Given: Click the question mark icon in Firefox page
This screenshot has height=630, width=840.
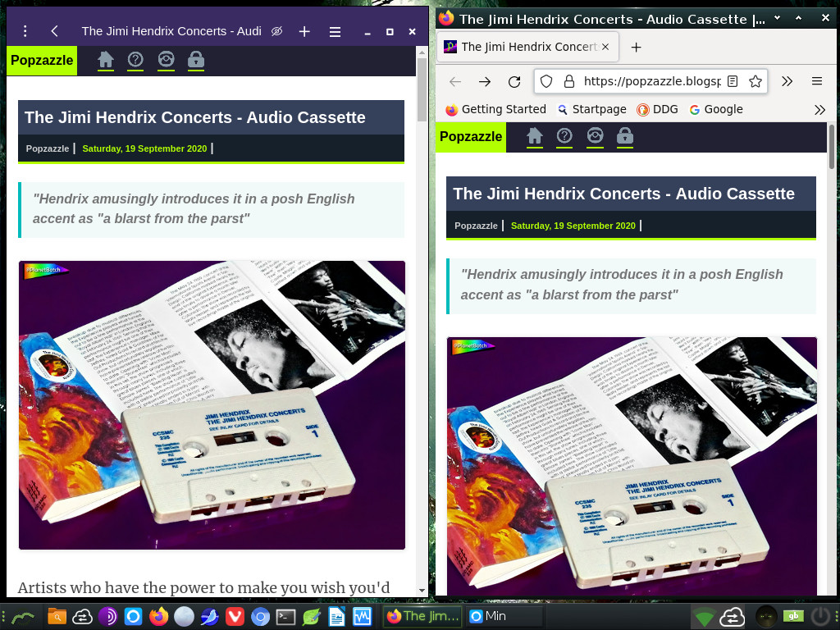Looking at the screenshot, I should click(564, 137).
